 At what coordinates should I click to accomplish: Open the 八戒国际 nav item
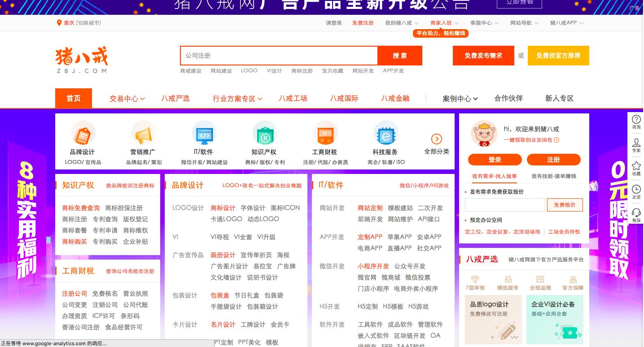pyautogui.click(x=344, y=98)
